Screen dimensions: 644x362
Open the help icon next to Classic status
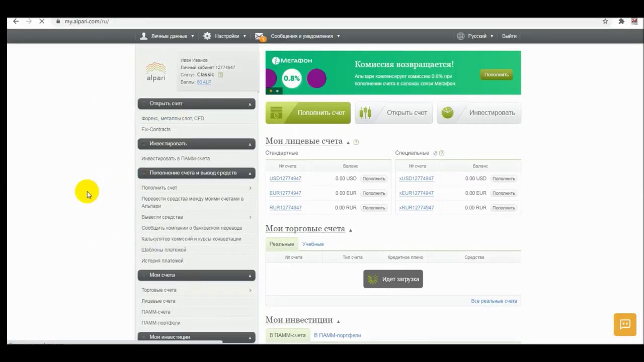click(x=220, y=74)
